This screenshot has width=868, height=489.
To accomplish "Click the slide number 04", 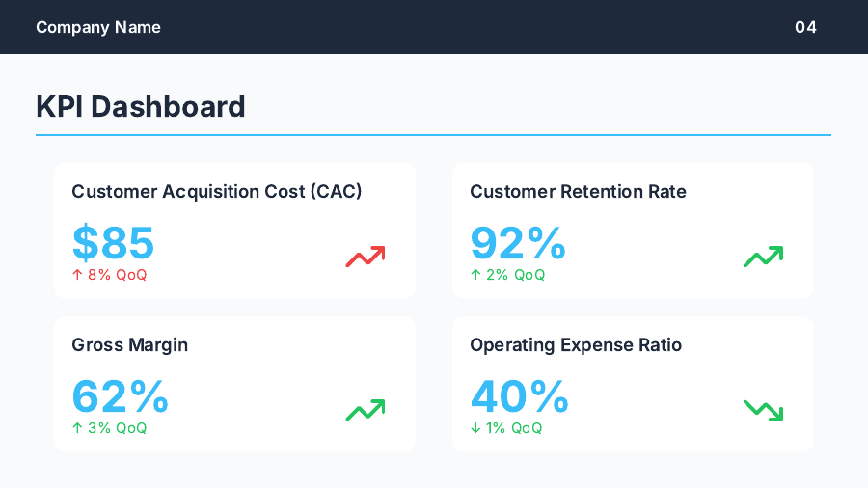I will (805, 27).
